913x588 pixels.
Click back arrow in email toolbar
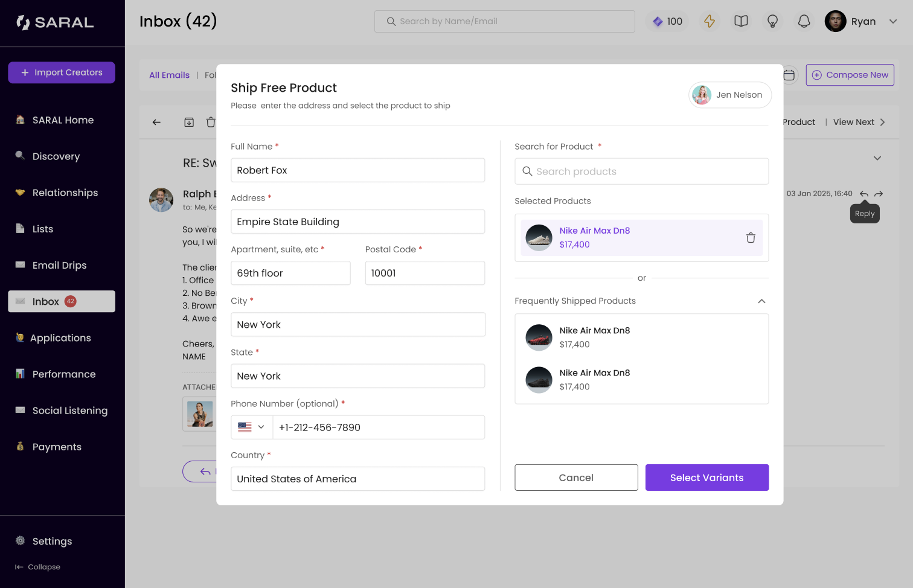tap(156, 122)
